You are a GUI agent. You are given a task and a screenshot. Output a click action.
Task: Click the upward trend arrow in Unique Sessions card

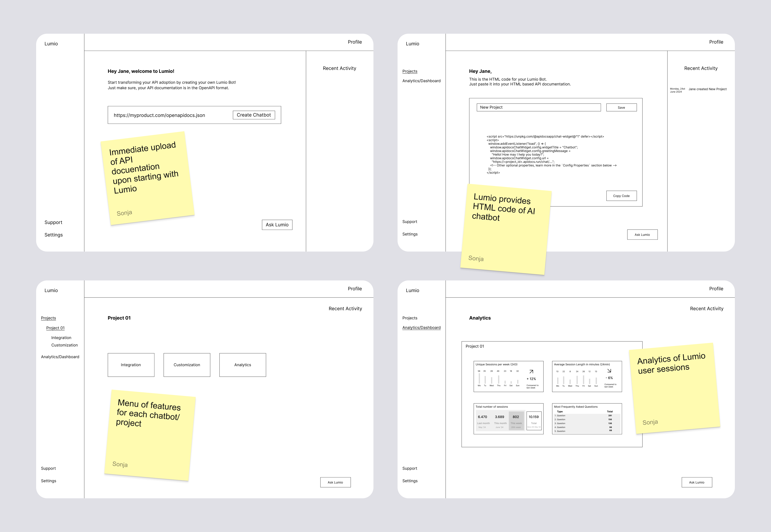pyautogui.click(x=531, y=371)
